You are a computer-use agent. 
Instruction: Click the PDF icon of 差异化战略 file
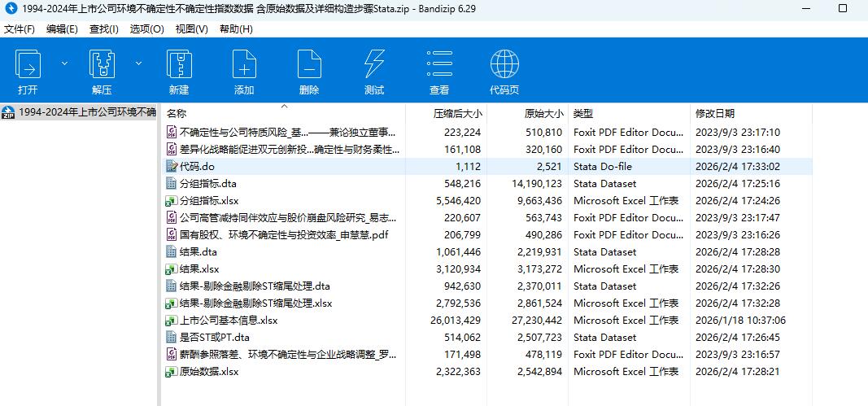pos(172,149)
